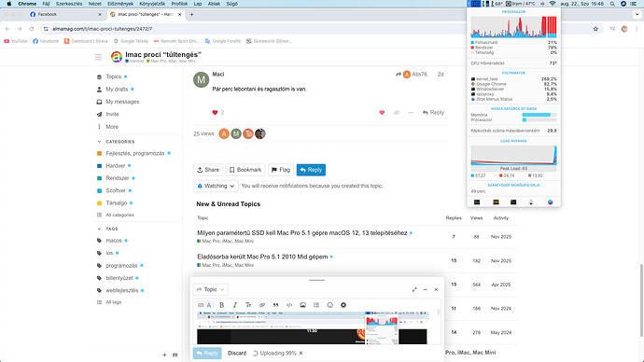644x362 pixels.
Task: Open the text size tool in composer
Action: [x=248, y=305]
